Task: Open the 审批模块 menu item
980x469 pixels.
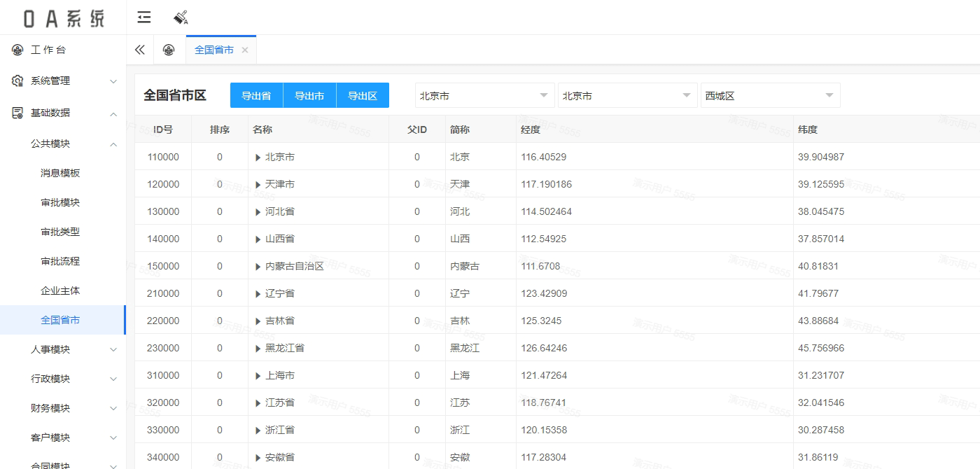Action: pyautogui.click(x=60, y=202)
